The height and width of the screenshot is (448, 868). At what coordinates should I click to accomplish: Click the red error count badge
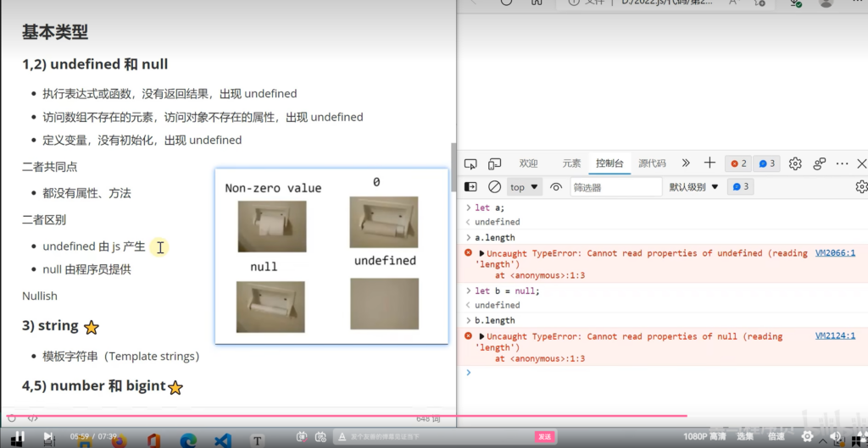pyautogui.click(x=739, y=163)
